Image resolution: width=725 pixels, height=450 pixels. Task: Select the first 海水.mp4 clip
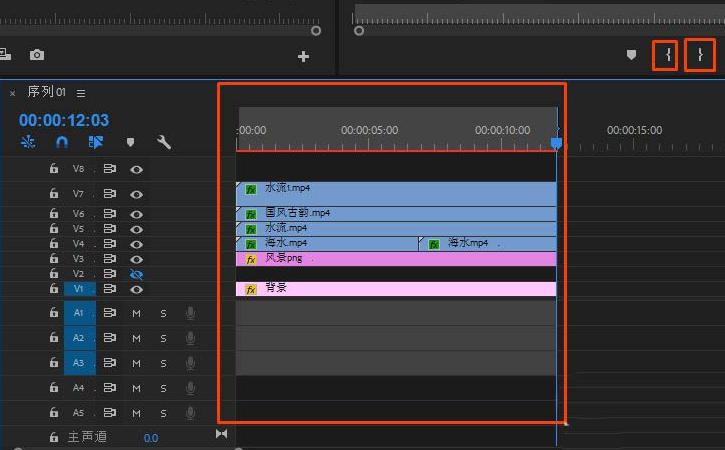[326, 244]
